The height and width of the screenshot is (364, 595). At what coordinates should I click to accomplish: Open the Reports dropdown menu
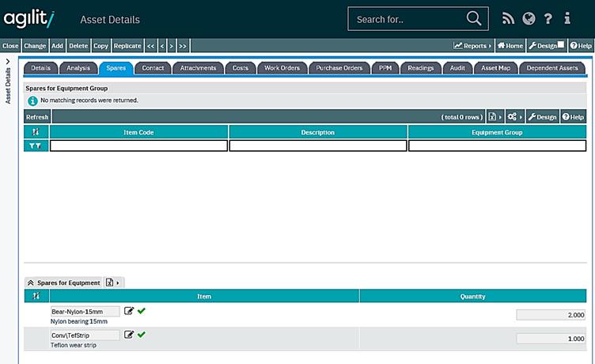click(x=472, y=46)
